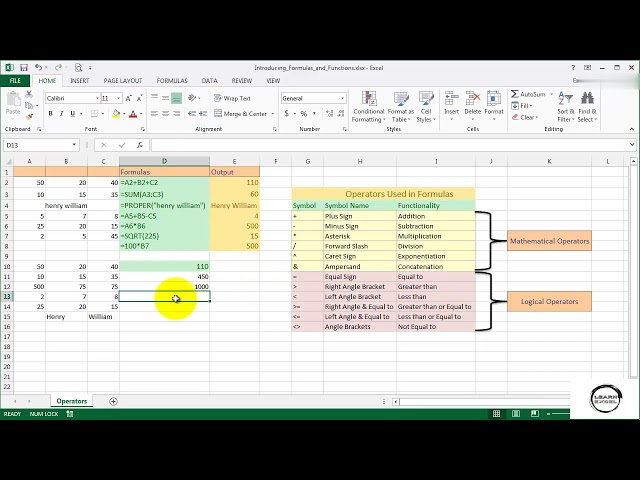This screenshot has width=640, height=480.
Task: Open the Format cells menu
Action: 494,107
